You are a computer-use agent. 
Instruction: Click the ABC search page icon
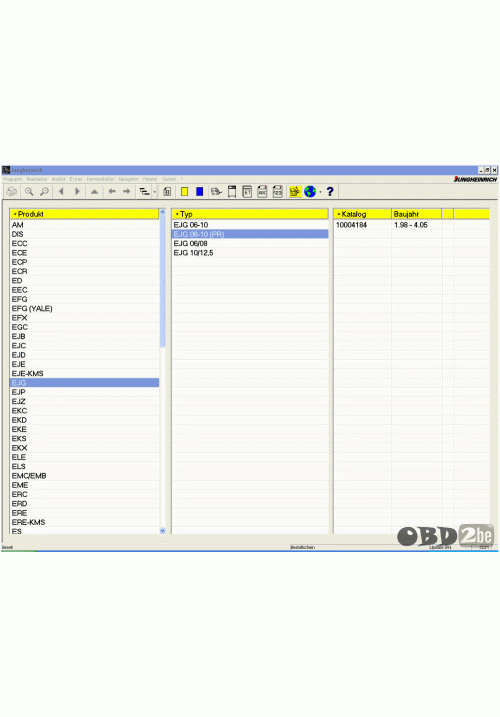262,192
